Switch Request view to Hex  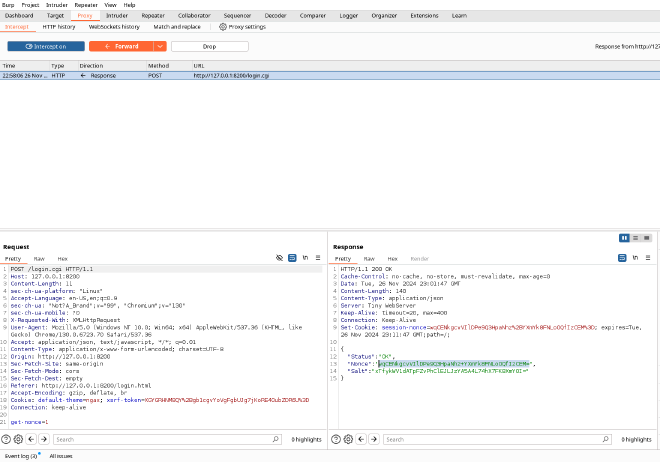click(x=63, y=259)
